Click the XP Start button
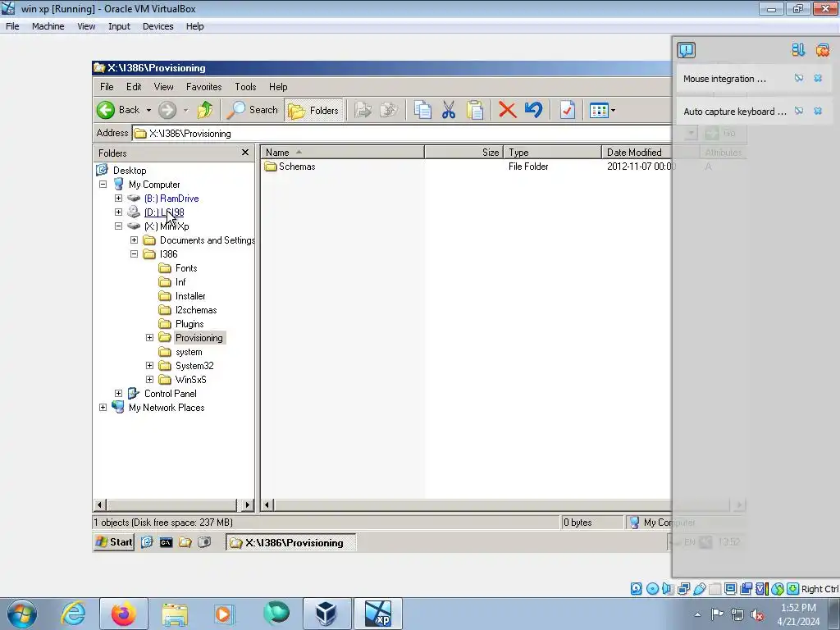This screenshot has width=840, height=630. point(114,542)
